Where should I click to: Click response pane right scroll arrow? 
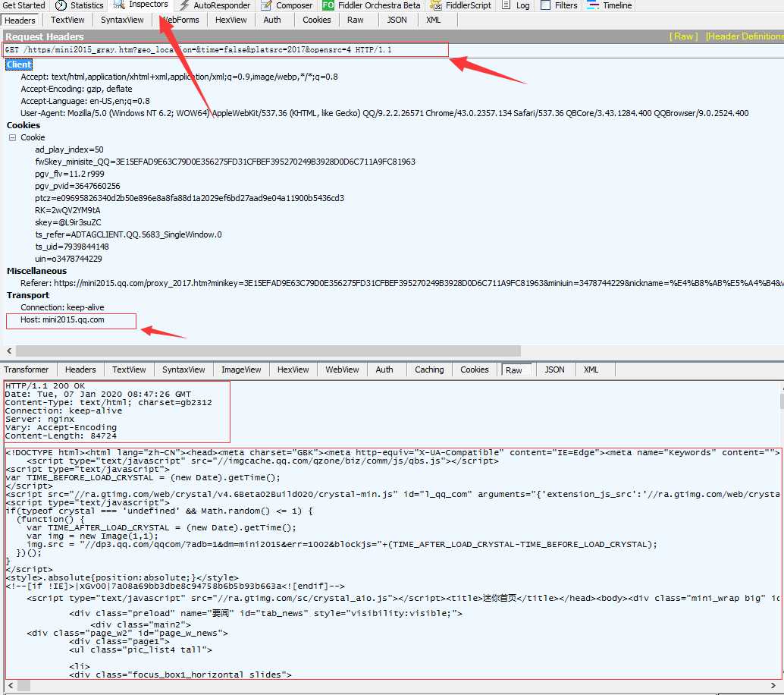(773, 685)
